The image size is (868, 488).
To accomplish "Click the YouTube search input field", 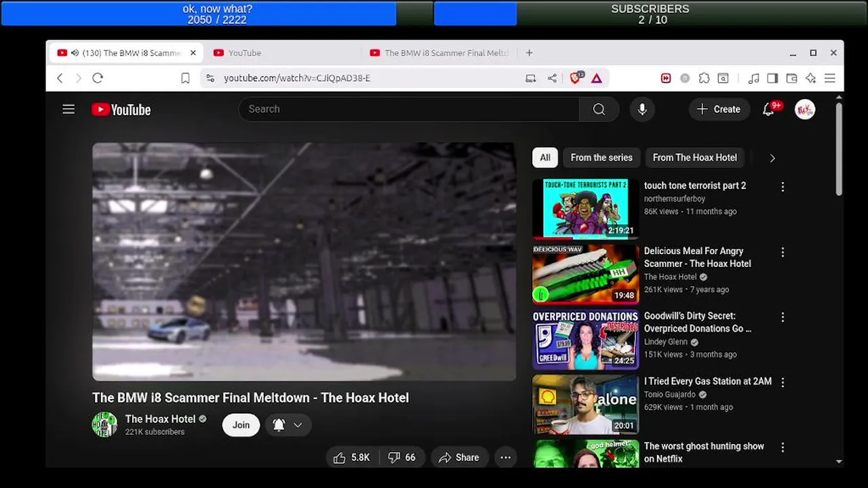I will [x=410, y=109].
